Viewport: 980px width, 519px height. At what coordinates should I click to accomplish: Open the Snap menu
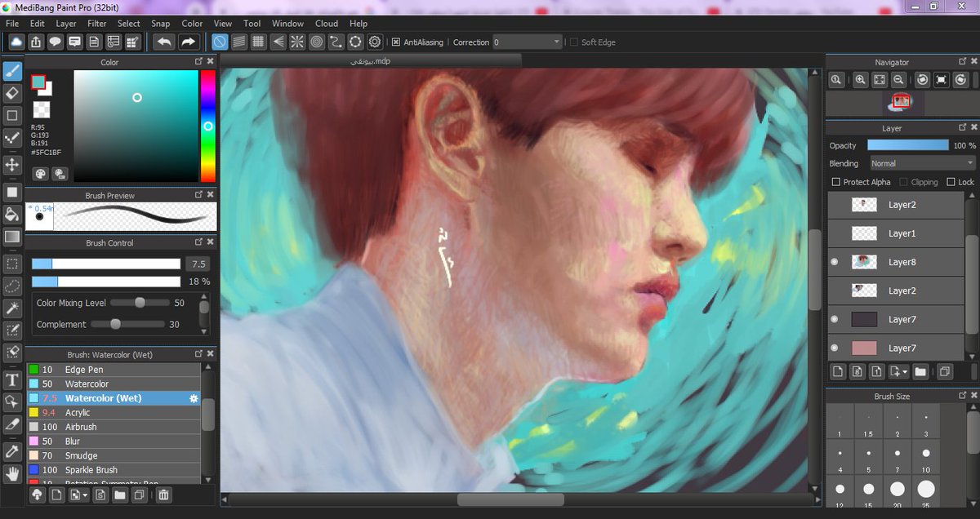[160, 24]
